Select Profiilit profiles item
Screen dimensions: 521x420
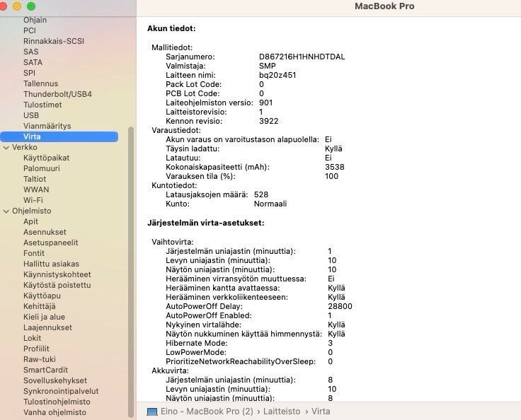click(36, 349)
